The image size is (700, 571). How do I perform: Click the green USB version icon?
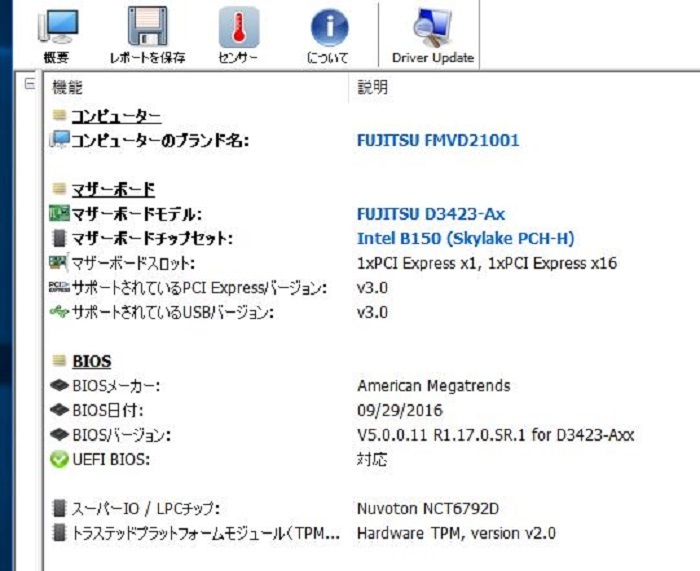(59, 312)
